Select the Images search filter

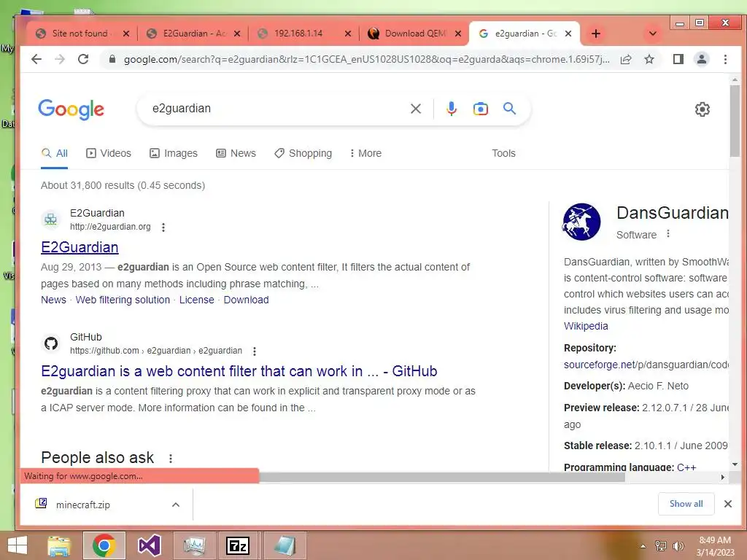174,153
